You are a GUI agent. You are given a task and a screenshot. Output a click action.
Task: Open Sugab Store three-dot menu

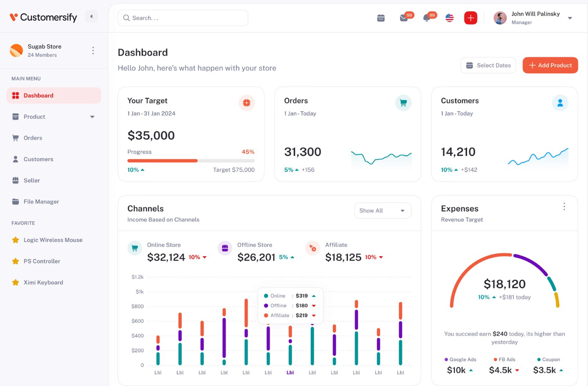coord(93,51)
